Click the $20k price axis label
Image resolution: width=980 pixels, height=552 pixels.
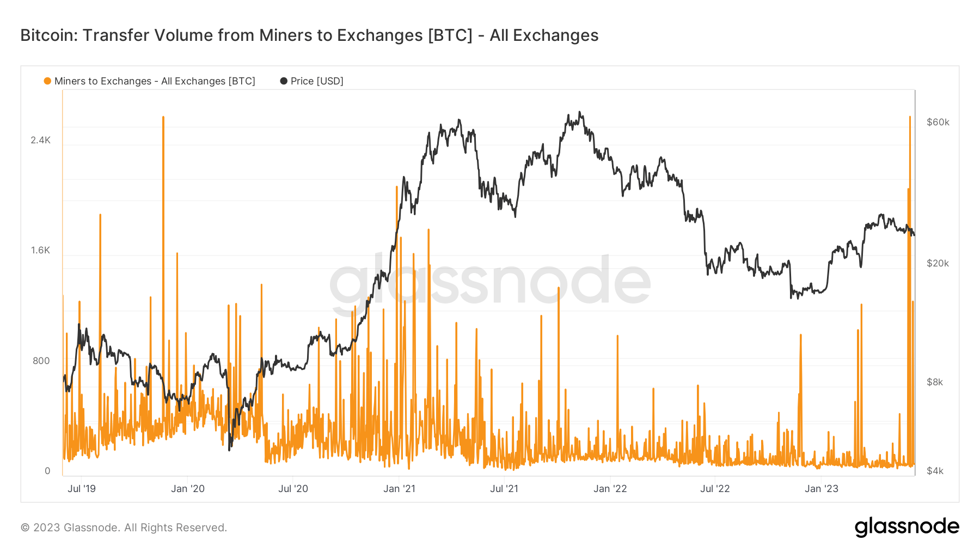[x=938, y=263]
